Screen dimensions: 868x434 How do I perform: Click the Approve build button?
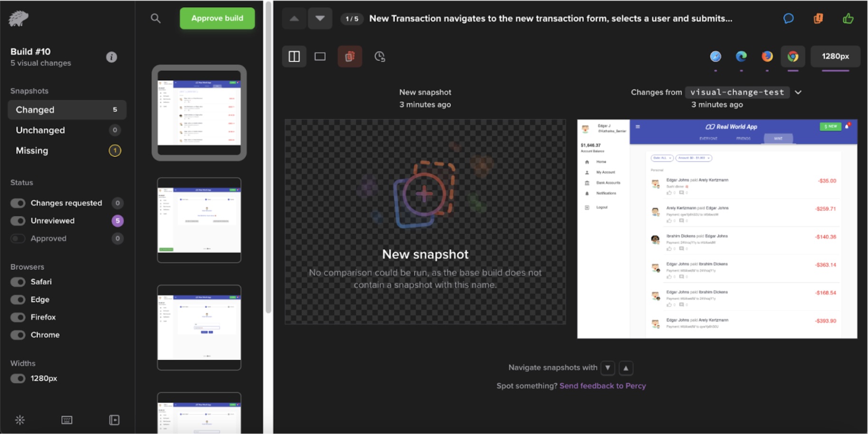click(x=217, y=19)
